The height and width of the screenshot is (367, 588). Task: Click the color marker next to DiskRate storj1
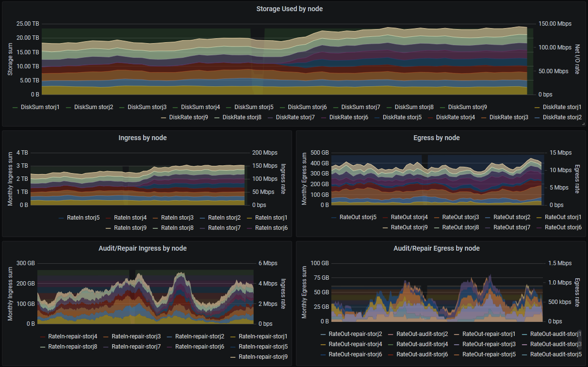(x=537, y=107)
